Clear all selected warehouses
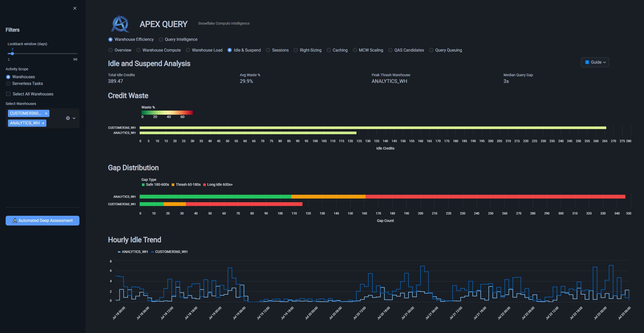This screenshot has width=644, height=333. tap(68, 118)
